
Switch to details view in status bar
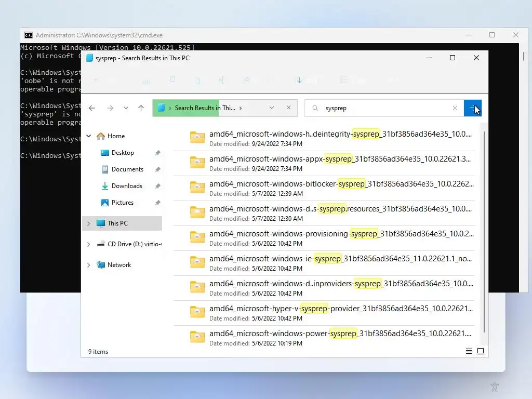click(469, 351)
